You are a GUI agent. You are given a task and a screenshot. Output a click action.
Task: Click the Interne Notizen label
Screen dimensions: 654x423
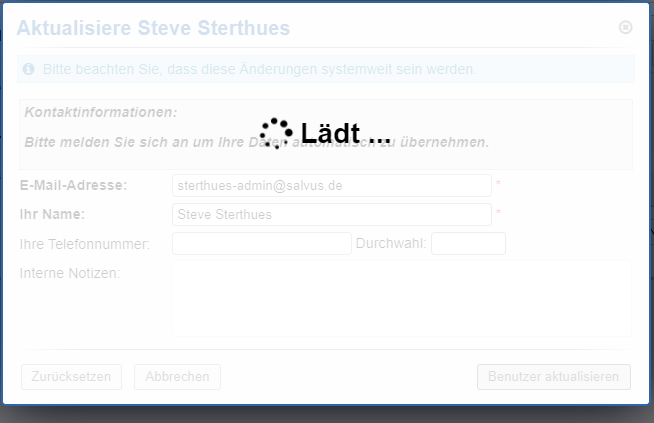70,273
